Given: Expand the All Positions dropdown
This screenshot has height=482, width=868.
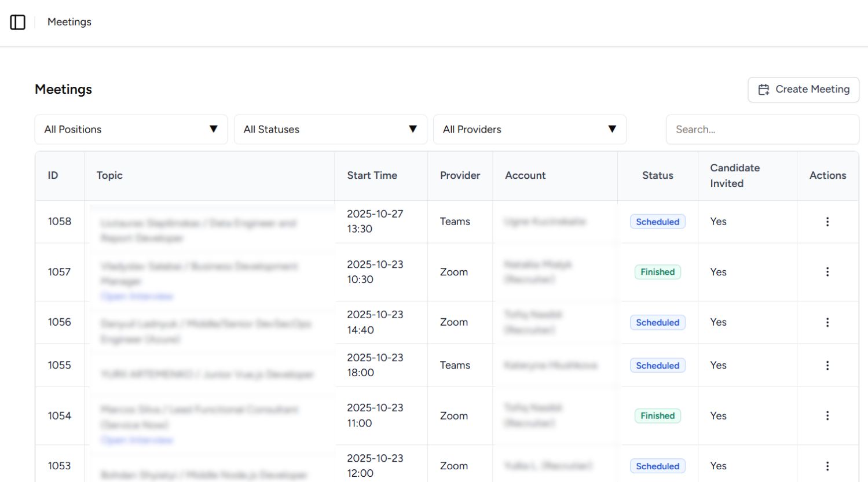Looking at the screenshot, I should click(131, 130).
